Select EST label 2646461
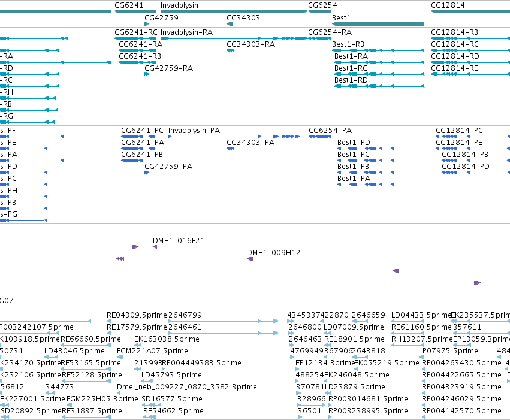Viewport: 510px width, 420px height. point(185,327)
